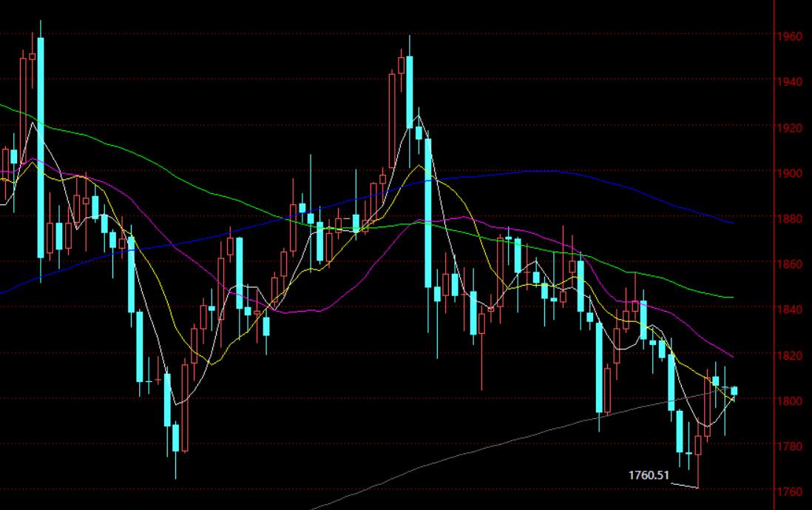Click the 1880 price axis label
Viewport: 812px width, 510px height.
tap(790, 218)
